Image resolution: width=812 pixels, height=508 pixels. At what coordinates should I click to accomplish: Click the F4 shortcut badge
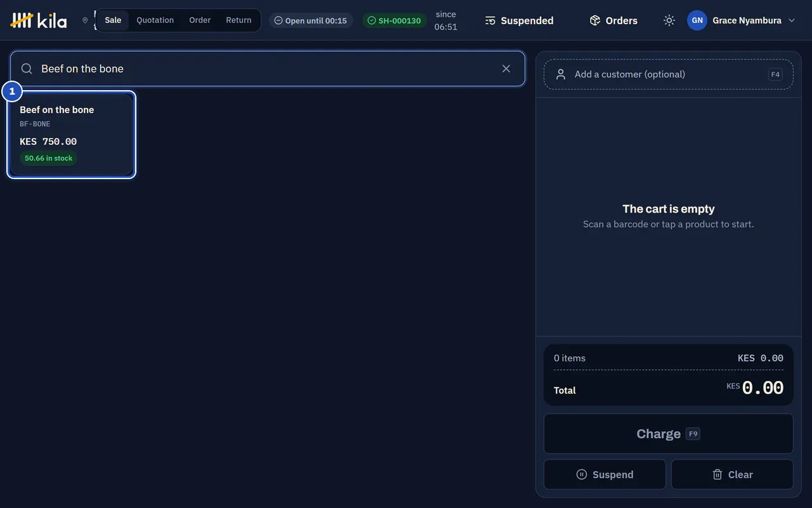pos(775,74)
